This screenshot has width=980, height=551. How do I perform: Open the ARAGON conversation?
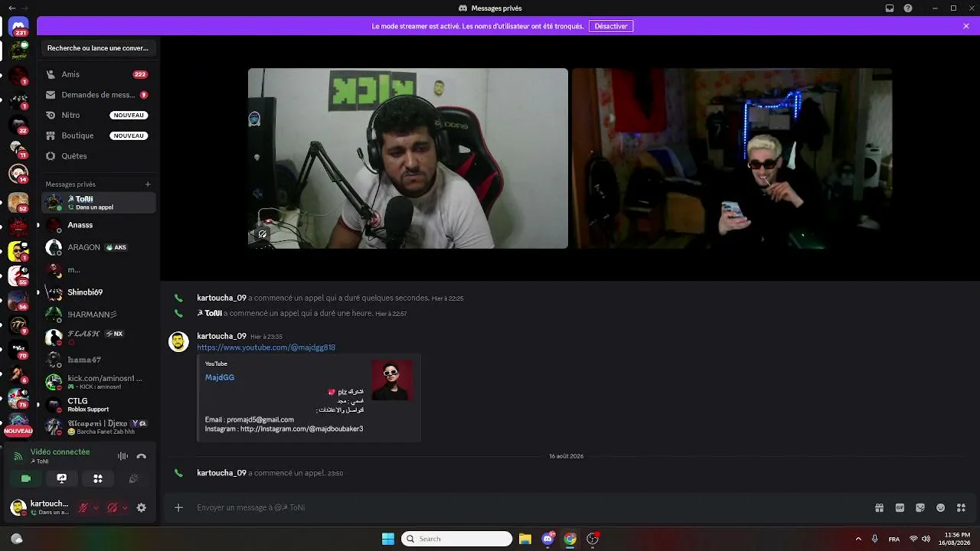pyautogui.click(x=98, y=247)
